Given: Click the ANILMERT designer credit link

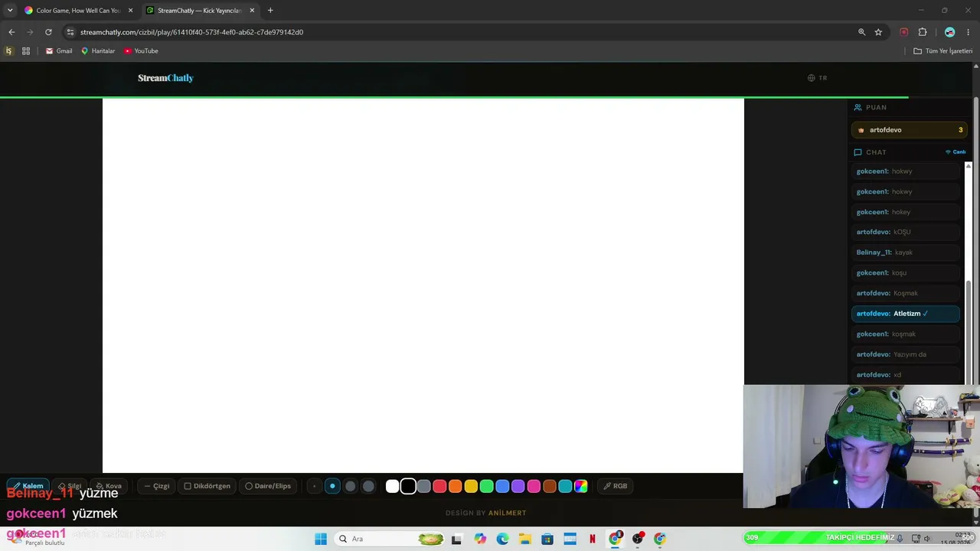Looking at the screenshot, I should pos(508,513).
